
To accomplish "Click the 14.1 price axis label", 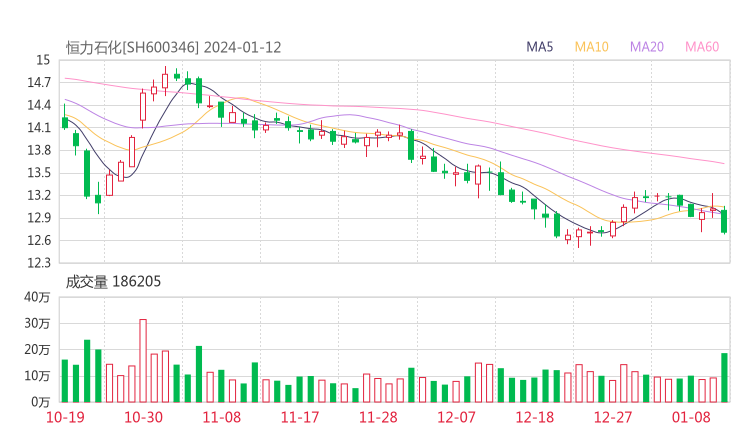I will tap(39, 127).
